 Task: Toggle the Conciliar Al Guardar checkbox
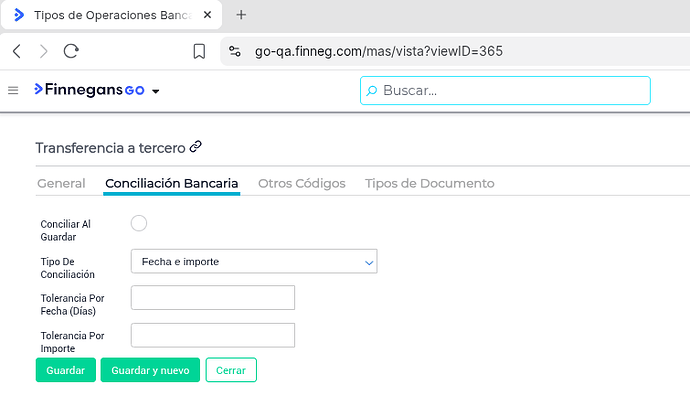coord(139,223)
